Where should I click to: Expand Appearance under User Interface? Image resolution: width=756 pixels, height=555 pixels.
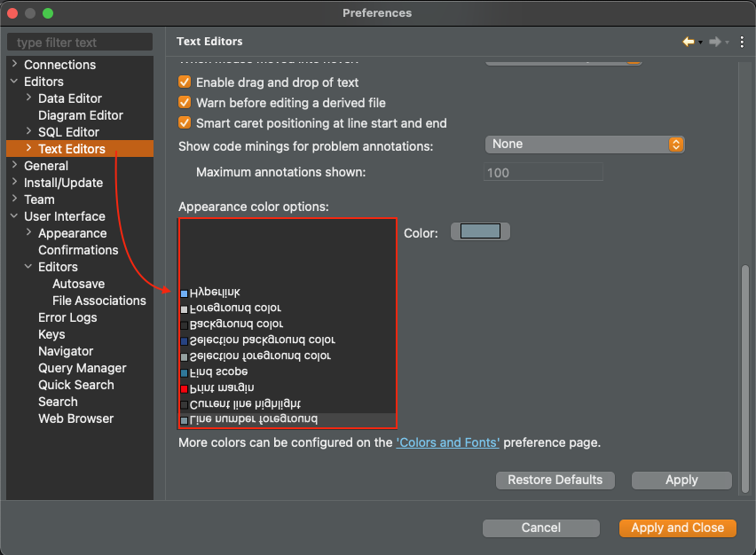[28, 232]
